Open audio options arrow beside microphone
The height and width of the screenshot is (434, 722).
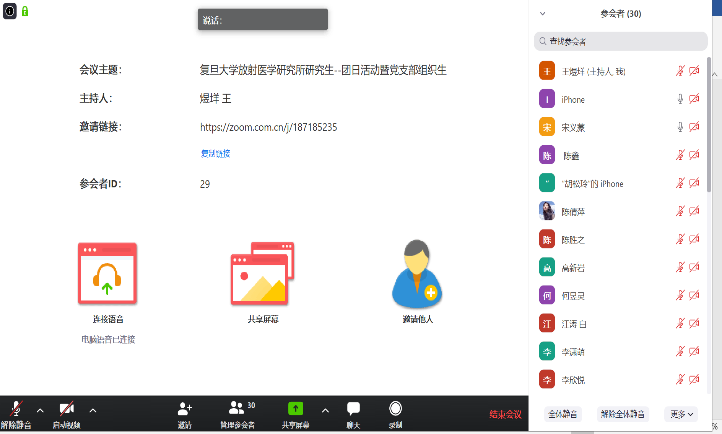[40, 409]
